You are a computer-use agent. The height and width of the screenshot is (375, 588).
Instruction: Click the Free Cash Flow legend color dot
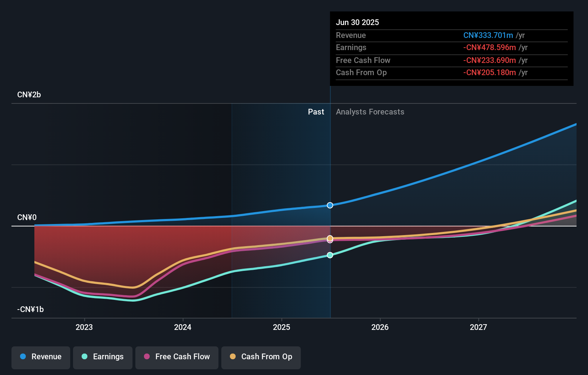click(147, 357)
